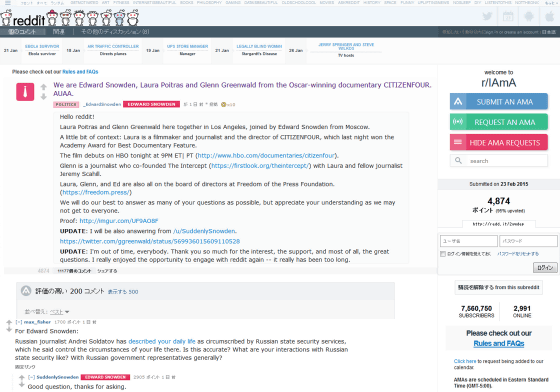Click the pink tie post thumbnail
Image resolution: width=560 pixels, height=392 pixels.
tap(25, 92)
